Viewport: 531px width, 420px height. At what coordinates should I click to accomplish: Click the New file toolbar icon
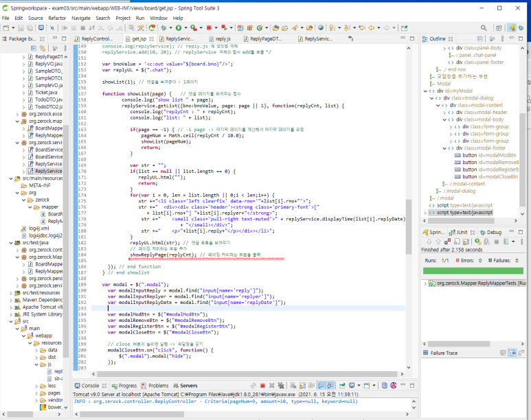coord(5,27)
